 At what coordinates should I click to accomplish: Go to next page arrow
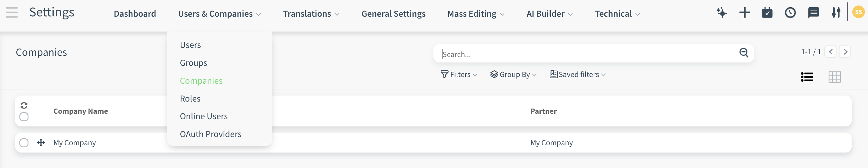pos(845,52)
